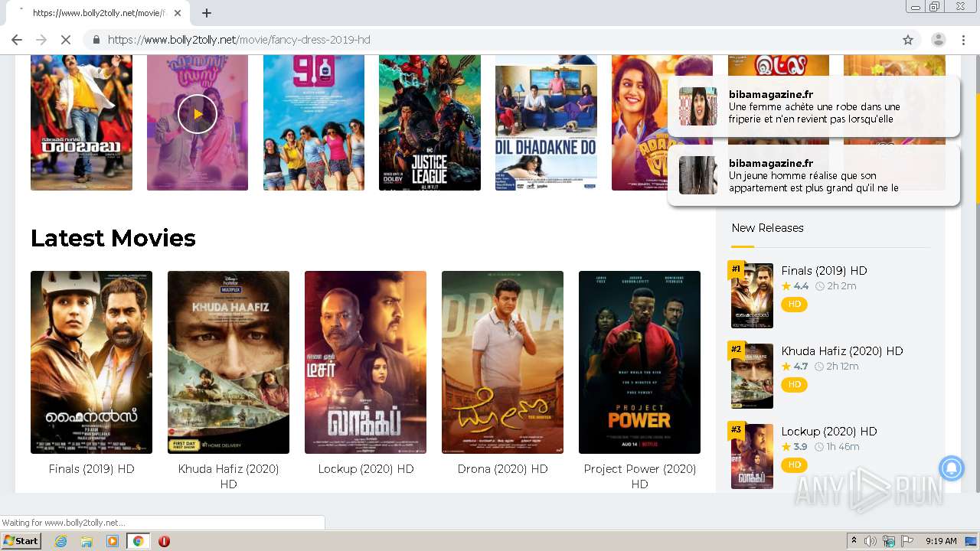Click the 9:19 AM taskbar clock
Screen dimensions: 980x551
tap(941, 541)
